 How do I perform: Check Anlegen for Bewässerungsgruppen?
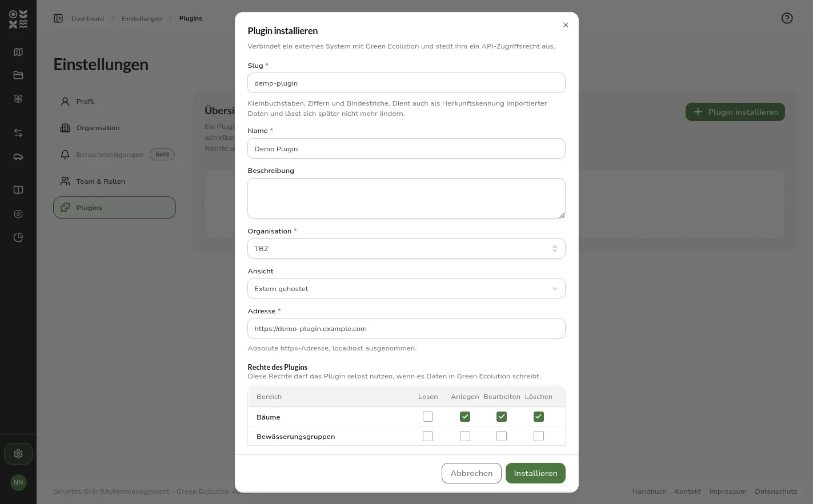pos(465,436)
